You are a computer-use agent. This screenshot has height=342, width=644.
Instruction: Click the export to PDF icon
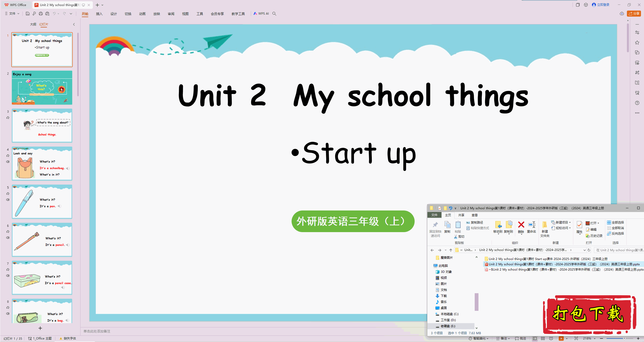[34, 14]
